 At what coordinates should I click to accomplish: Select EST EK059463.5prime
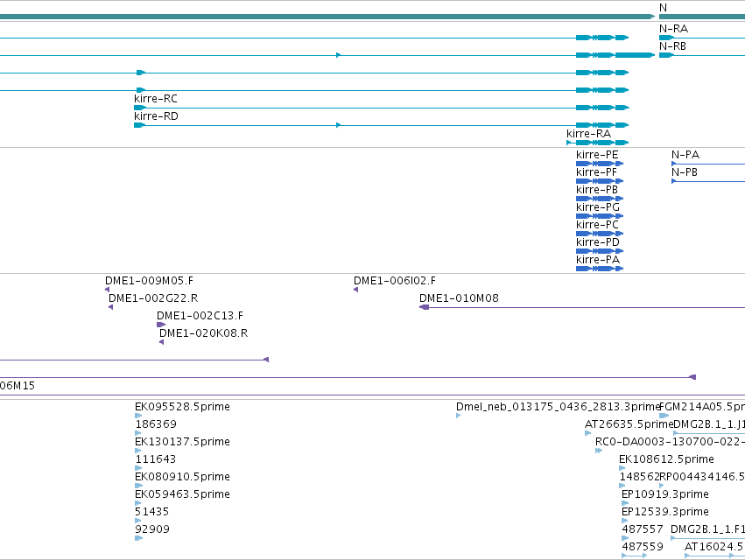click(x=138, y=503)
